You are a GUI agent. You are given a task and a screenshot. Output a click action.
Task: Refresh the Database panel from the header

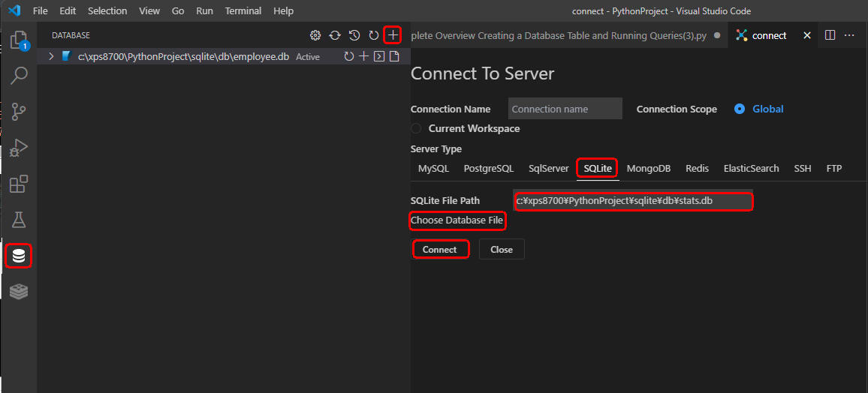pos(374,35)
